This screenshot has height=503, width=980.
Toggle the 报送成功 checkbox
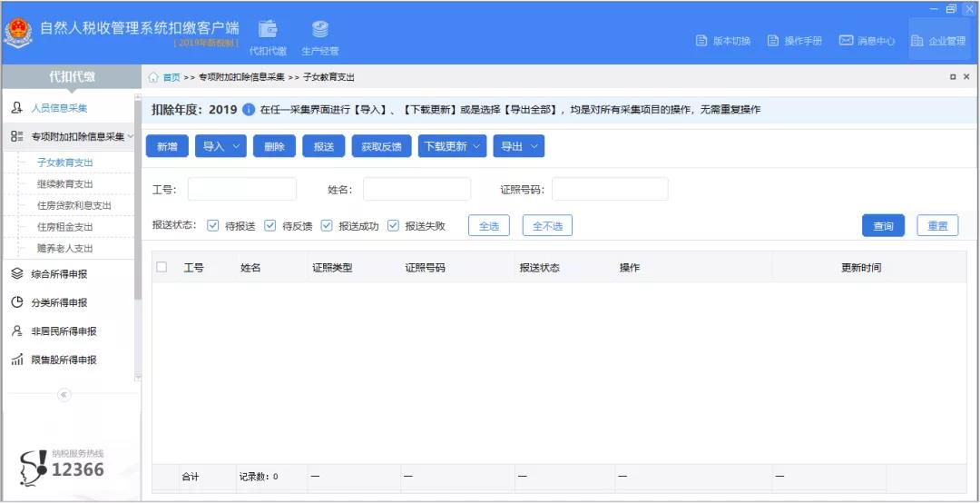pyautogui.click(x=327, y=226)
